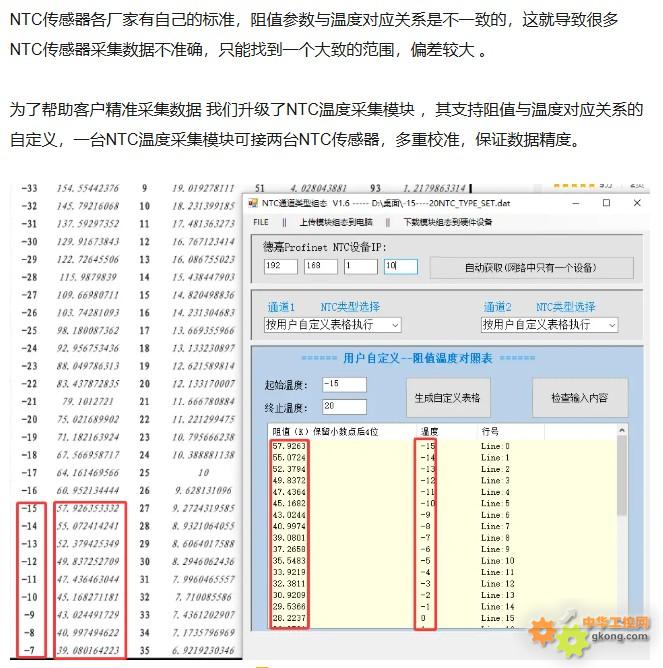The width and height of the screenshot is (663, 668).
Task: Click the 起始温度 start temperature field
Action: tap(344, 385)
